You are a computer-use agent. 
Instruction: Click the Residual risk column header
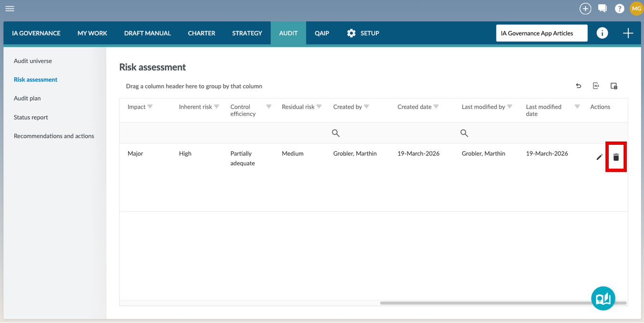298,107
